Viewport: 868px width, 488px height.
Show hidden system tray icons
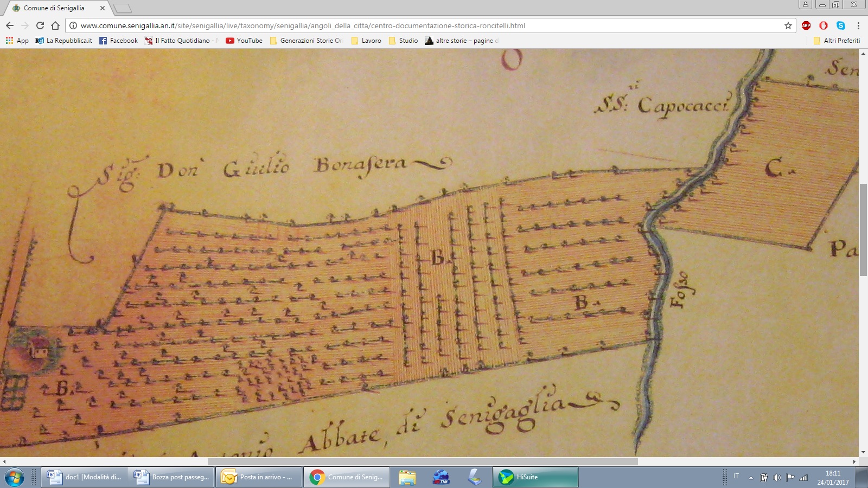751,478
